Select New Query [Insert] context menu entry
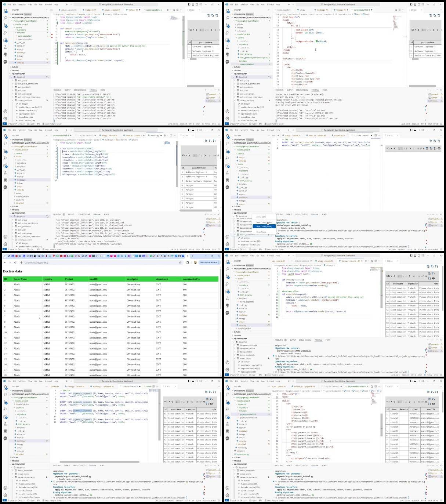The image size is (446, 504). 264,226
